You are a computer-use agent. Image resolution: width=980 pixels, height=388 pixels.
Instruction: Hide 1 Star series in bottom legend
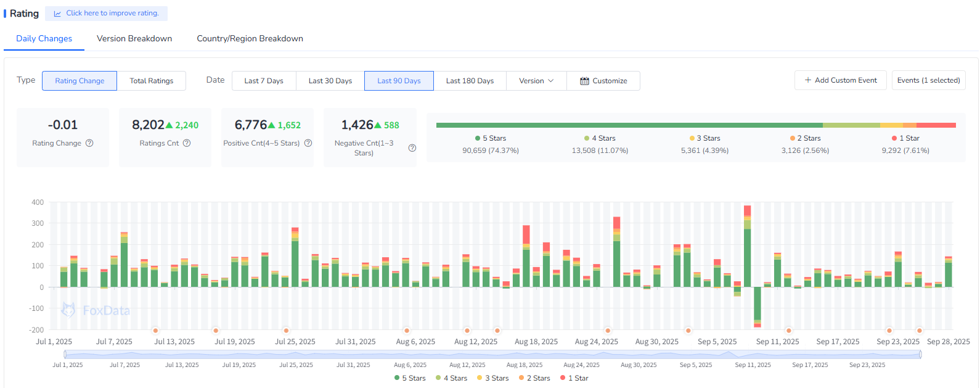574,378
